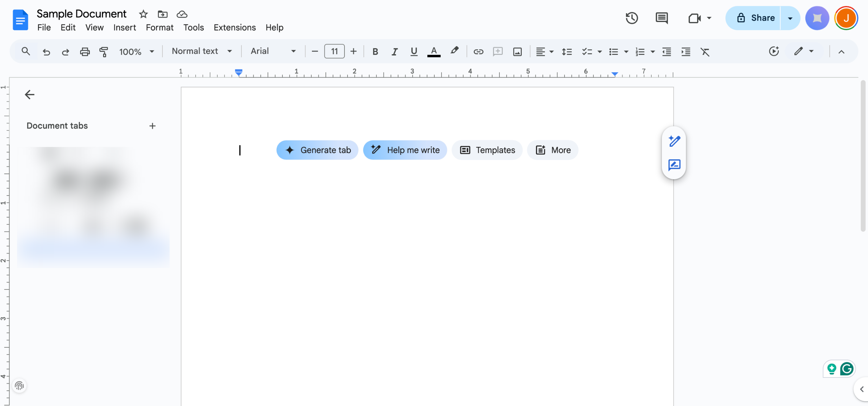
Task: Expand the Arial font dropdown
Action: point(273,51)
